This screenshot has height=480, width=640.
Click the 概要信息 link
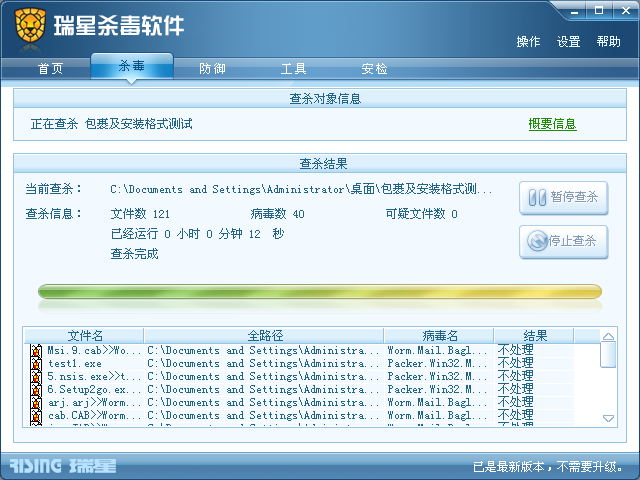click(x=552, y=124)
